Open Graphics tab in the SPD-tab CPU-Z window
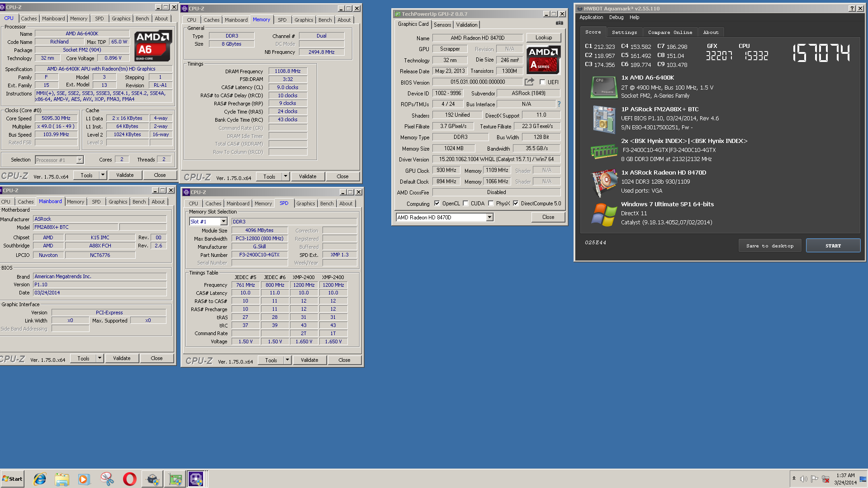The width and height of the screenshot is (868, 488). pyautogui.click(x=305, y=204)
